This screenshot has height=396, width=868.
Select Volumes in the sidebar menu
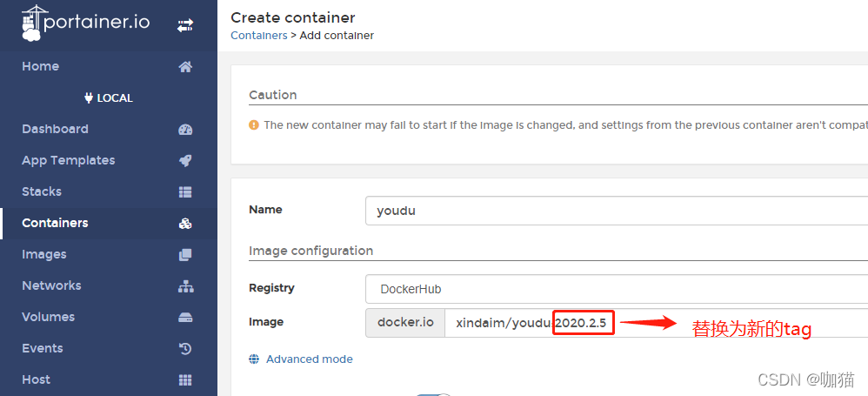point(48,317)
